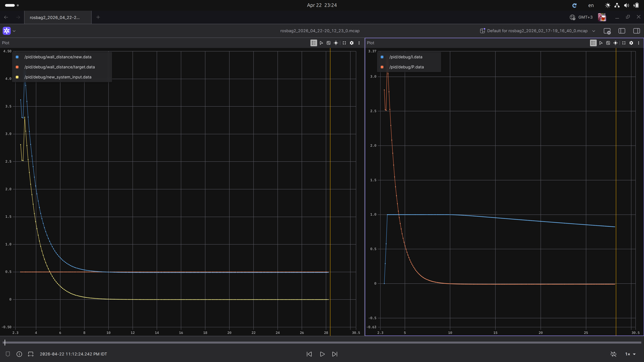Viewport: 644px width, 362px height.
Task: Toggle the right sidebar open
Action: [x=636, y=31]
